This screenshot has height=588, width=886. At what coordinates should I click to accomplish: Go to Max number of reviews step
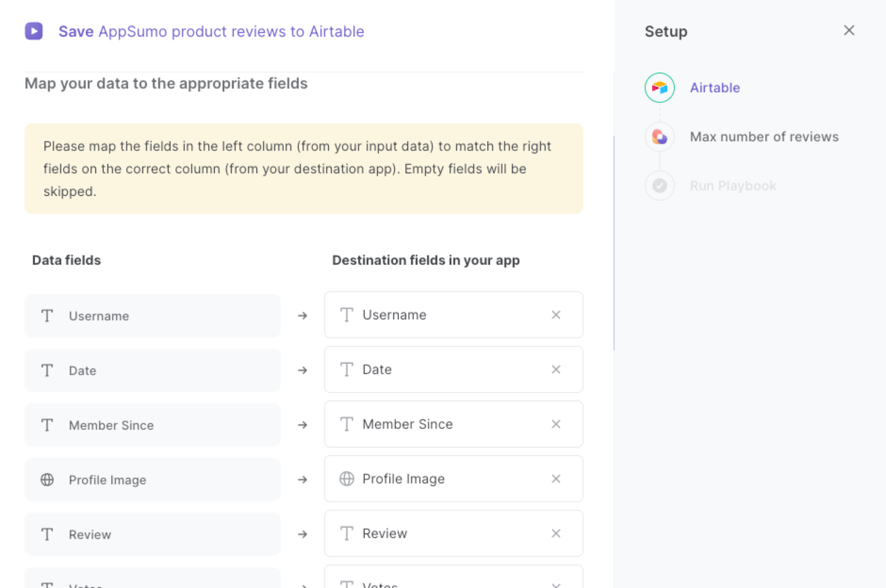[764, 137]
